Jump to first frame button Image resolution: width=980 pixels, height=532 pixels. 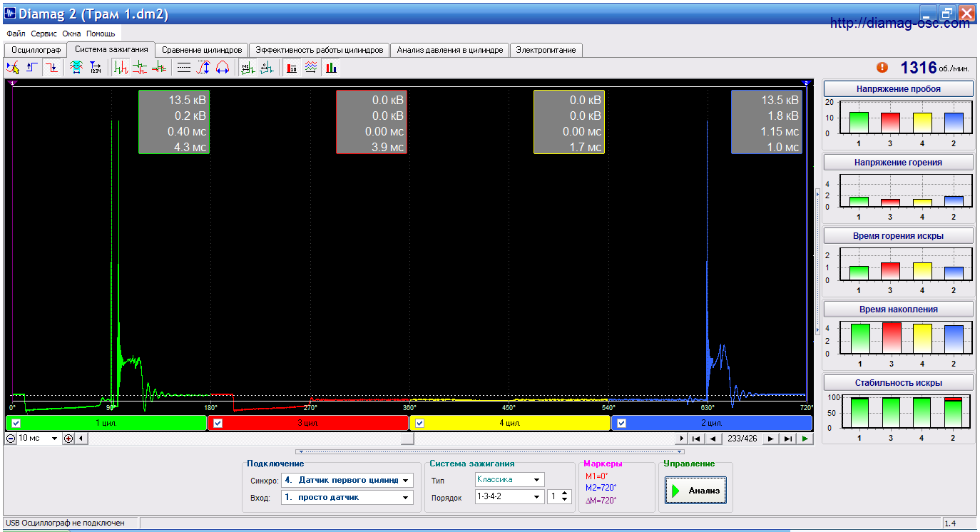697,439
